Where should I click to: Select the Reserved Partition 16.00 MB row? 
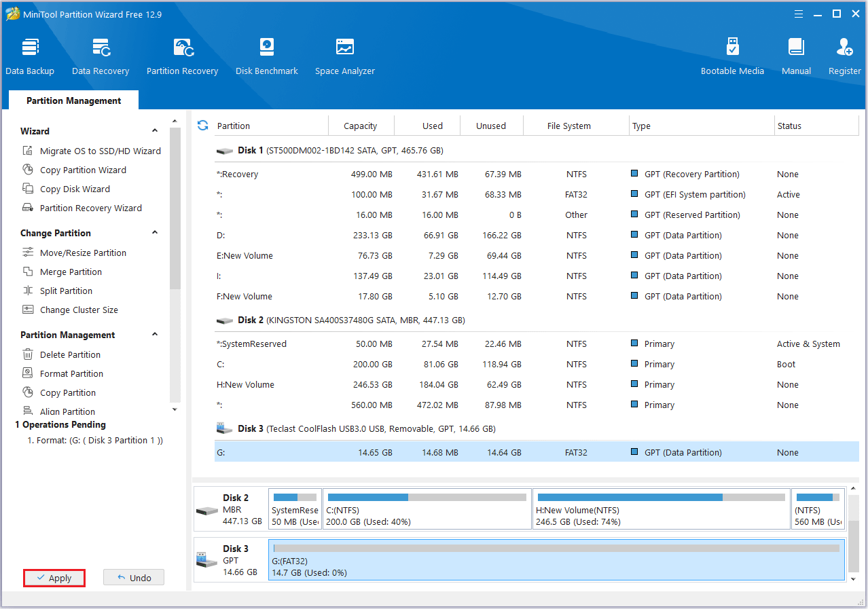(537, 215)
